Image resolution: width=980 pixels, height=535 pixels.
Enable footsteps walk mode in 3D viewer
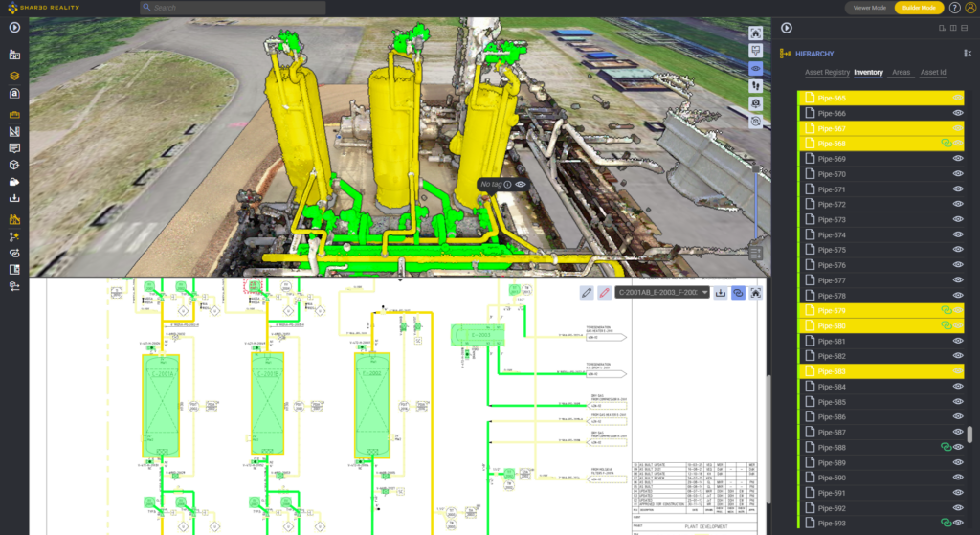(x=756, y=85)
